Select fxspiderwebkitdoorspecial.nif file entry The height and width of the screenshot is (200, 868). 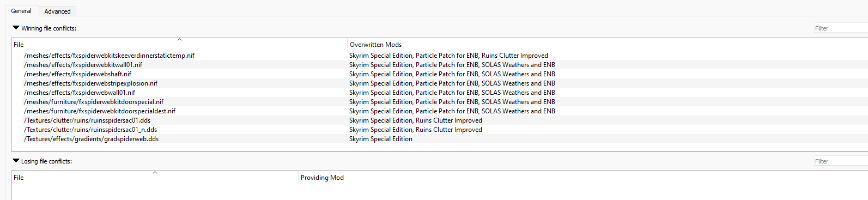click(x=439, y=102)
